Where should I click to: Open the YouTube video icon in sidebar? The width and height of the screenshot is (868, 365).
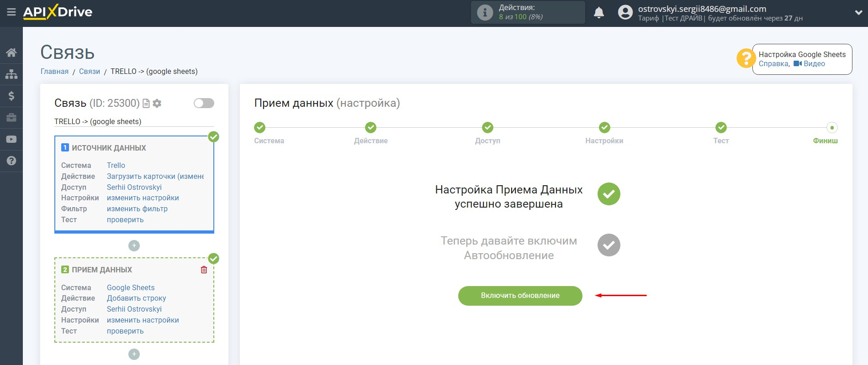(x=11, y=139)
